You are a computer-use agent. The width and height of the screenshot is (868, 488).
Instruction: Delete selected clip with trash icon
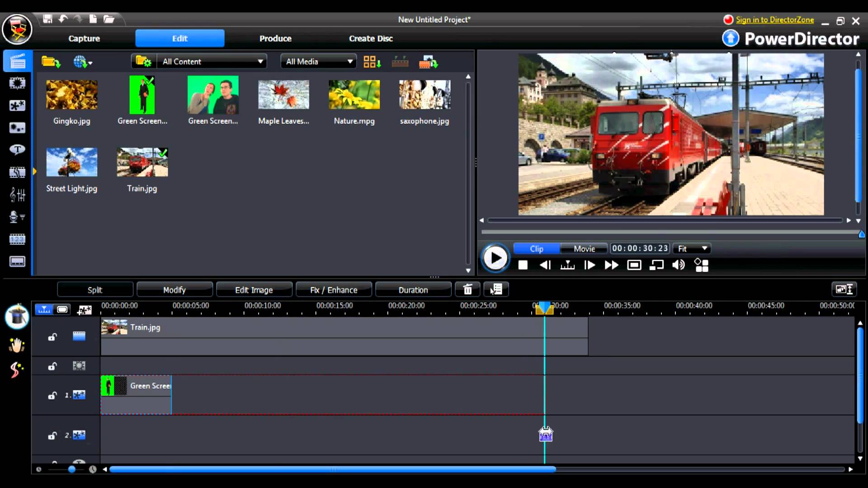pyautogui.click(x=467, y=290)
